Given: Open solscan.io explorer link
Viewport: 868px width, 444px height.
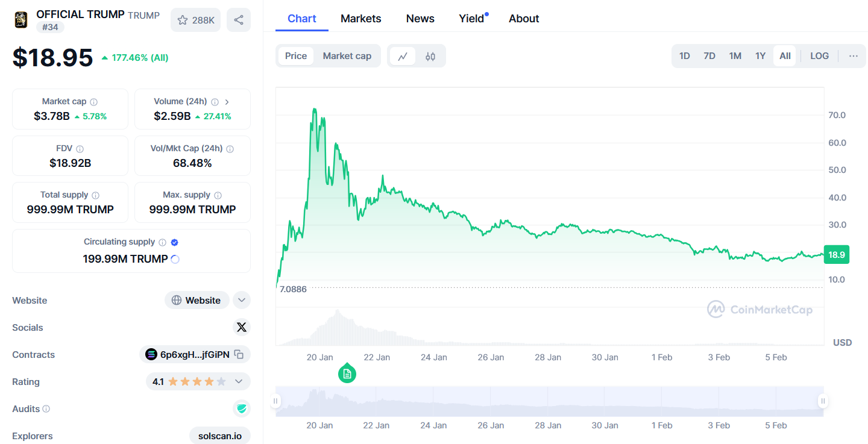Looking at the screenshot, I should tap(220, 436).
